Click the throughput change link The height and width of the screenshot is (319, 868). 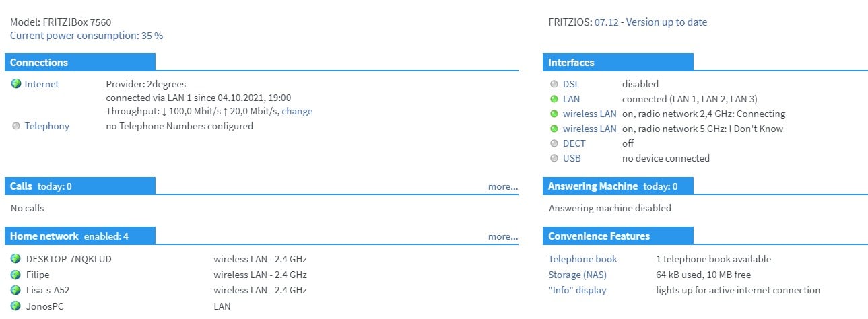pos(297,111)
